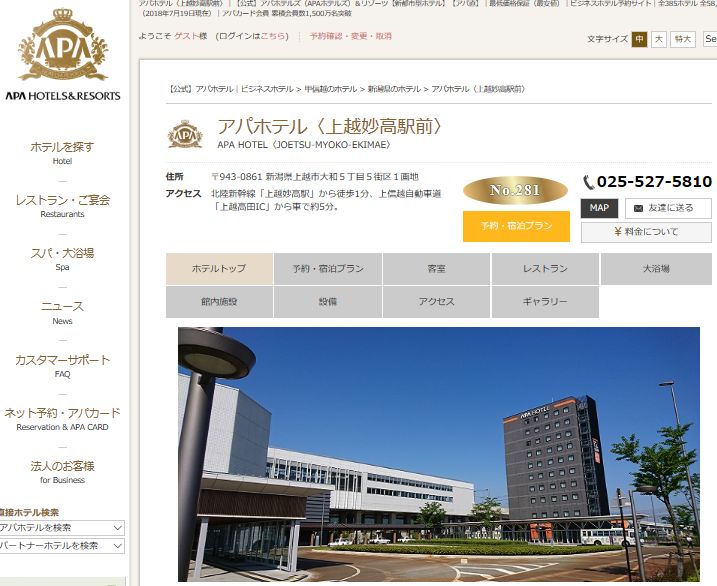Click 【公式】アパホテル breadcrumb link
717x586 pixels.
pos(201,89)
